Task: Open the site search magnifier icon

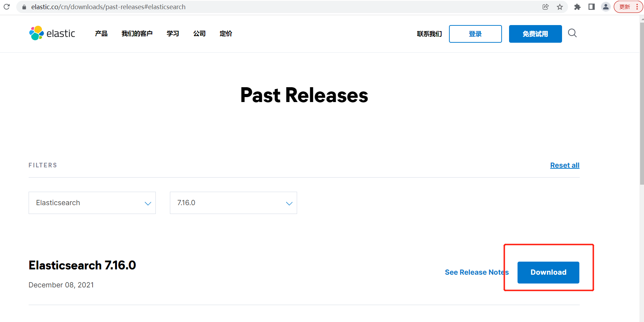Action: click(x=572, y=33)
